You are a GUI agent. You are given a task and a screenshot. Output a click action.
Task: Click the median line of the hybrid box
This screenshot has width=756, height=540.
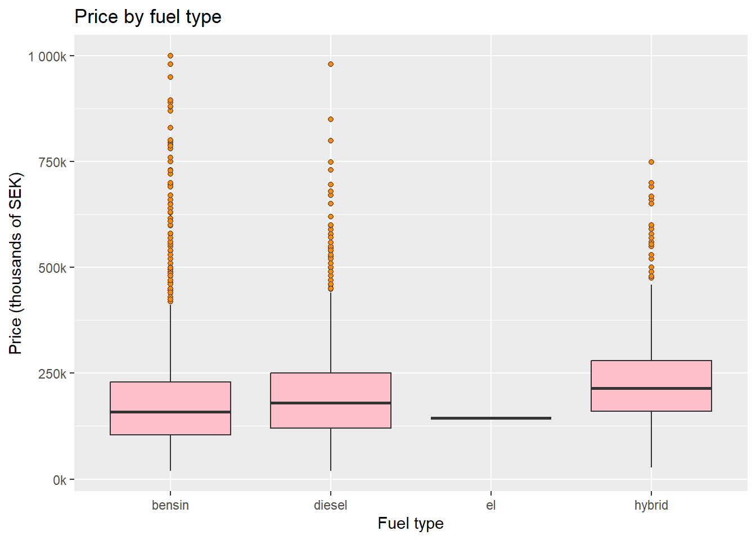(651, 388)
